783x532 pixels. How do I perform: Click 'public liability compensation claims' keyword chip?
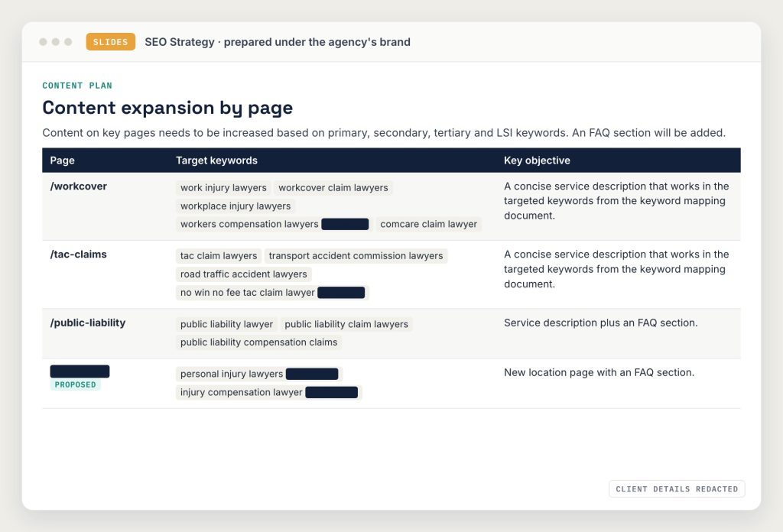[258, 342]
